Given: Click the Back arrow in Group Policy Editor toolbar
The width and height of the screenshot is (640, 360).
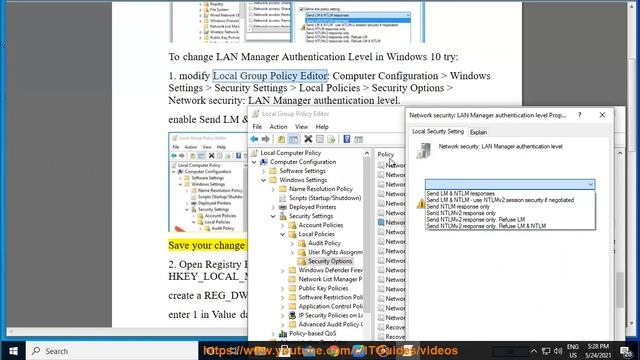Looking at the screenshot, I should click(x=254, y=139).
